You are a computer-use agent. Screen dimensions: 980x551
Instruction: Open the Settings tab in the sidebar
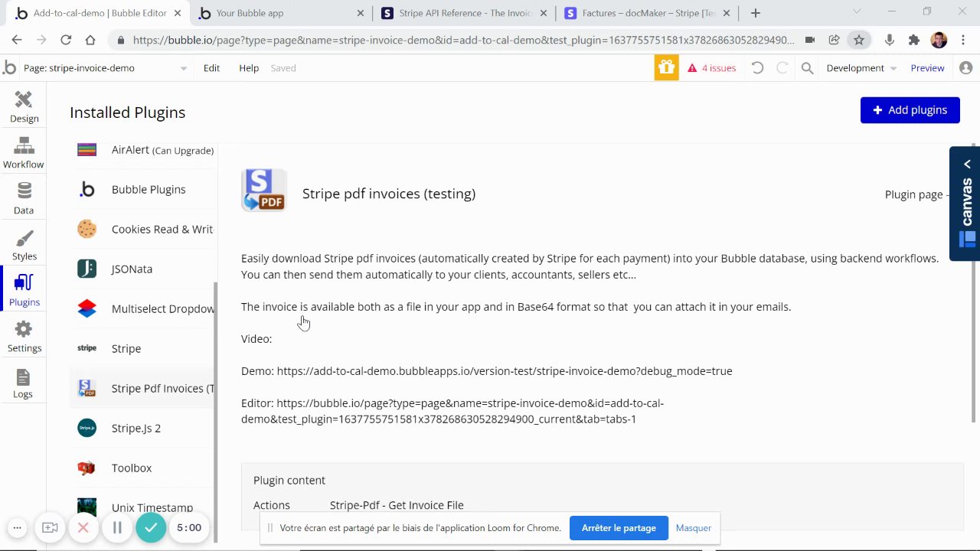point(24,337)
